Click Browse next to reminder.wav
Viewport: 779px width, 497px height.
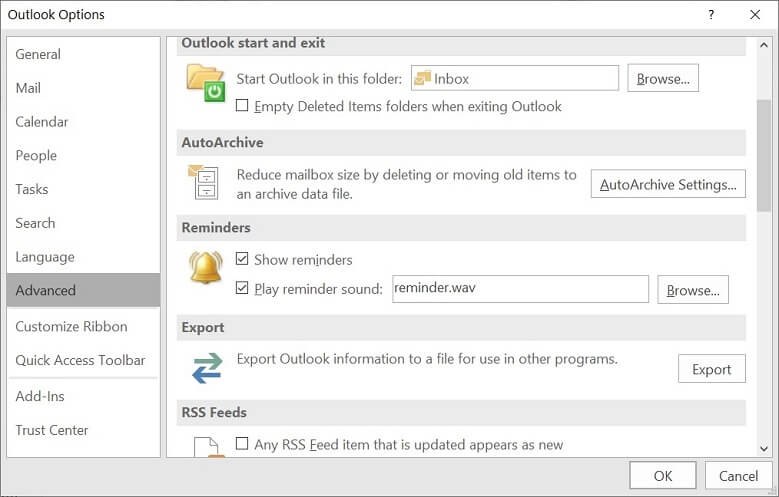pyautogui.click(x=693, y=290)
